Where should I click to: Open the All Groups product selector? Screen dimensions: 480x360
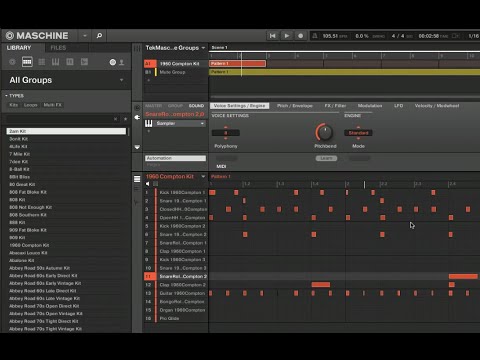pyautogui.click(x=66, y=80)
